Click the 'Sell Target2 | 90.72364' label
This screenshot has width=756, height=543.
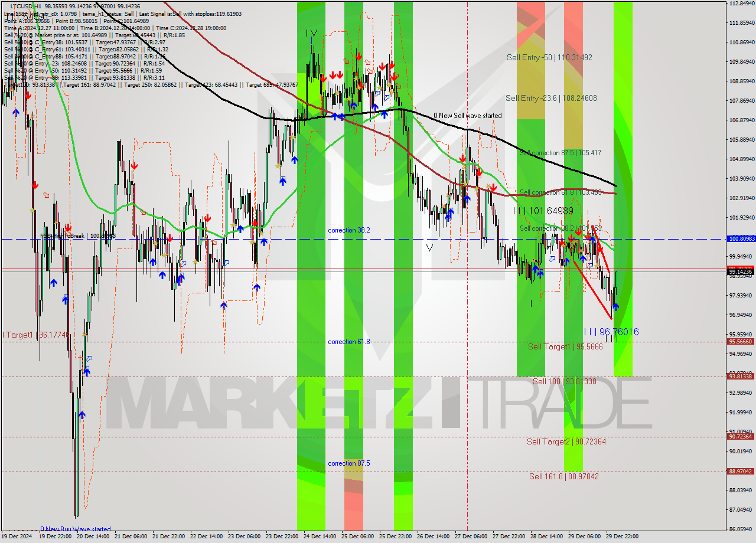(x=566, y=441)
